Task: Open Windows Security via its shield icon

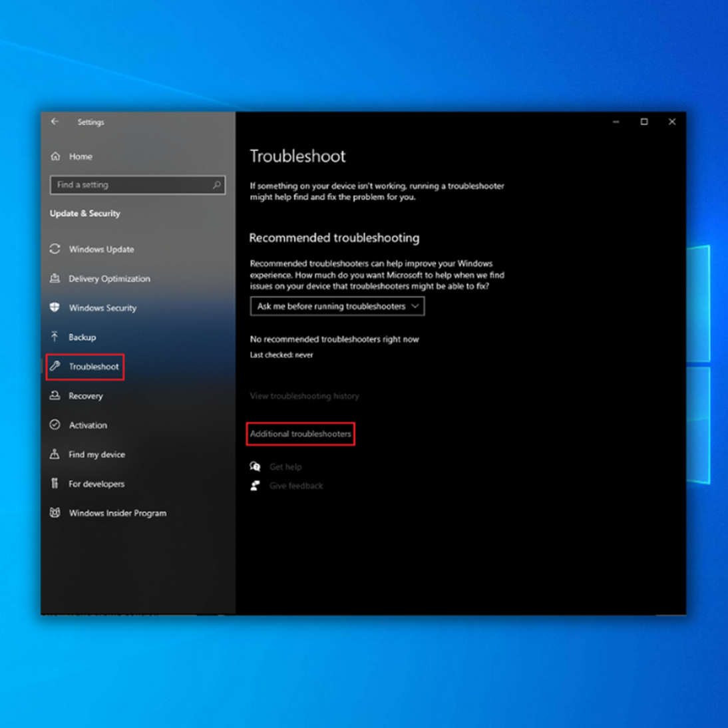Action: (x=55, y=308)
